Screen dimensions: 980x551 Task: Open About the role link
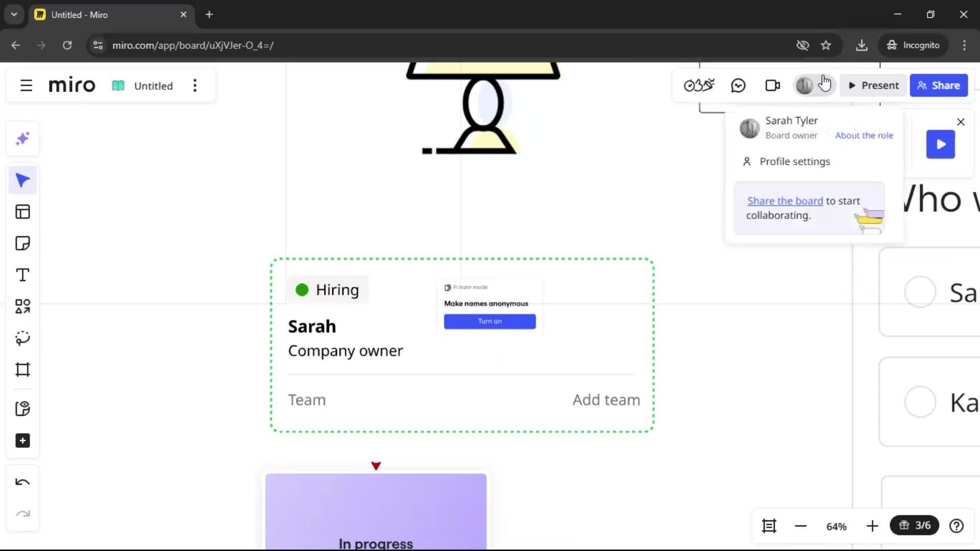tap(864, 135)
